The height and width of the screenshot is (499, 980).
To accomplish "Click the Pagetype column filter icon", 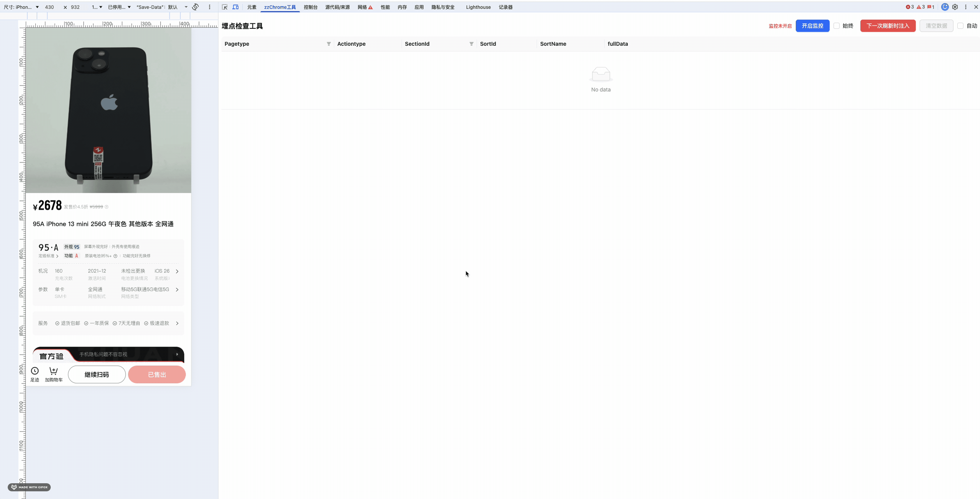I will pos(329,44).
